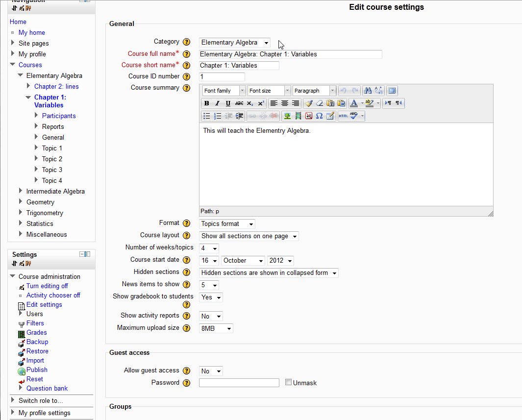Check the Unmask password checkbox
The image size is (522, 420).
coord(288,382)
